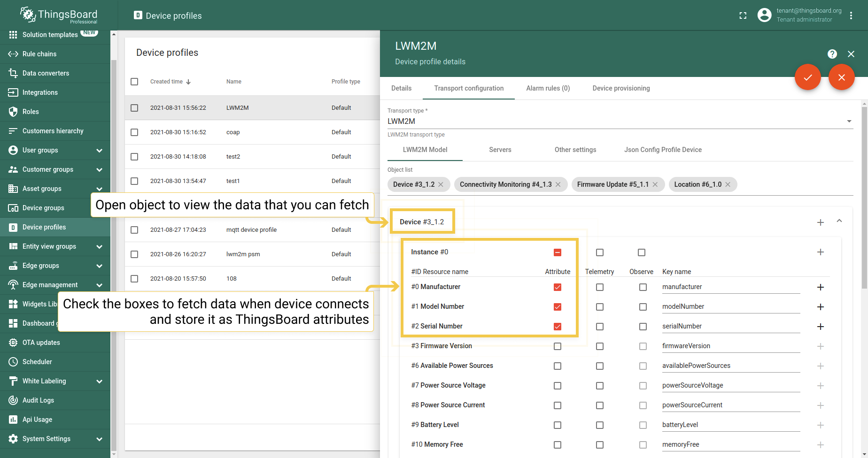Expand User groups menu
The image size is (868, 458).
click(99, 151)
